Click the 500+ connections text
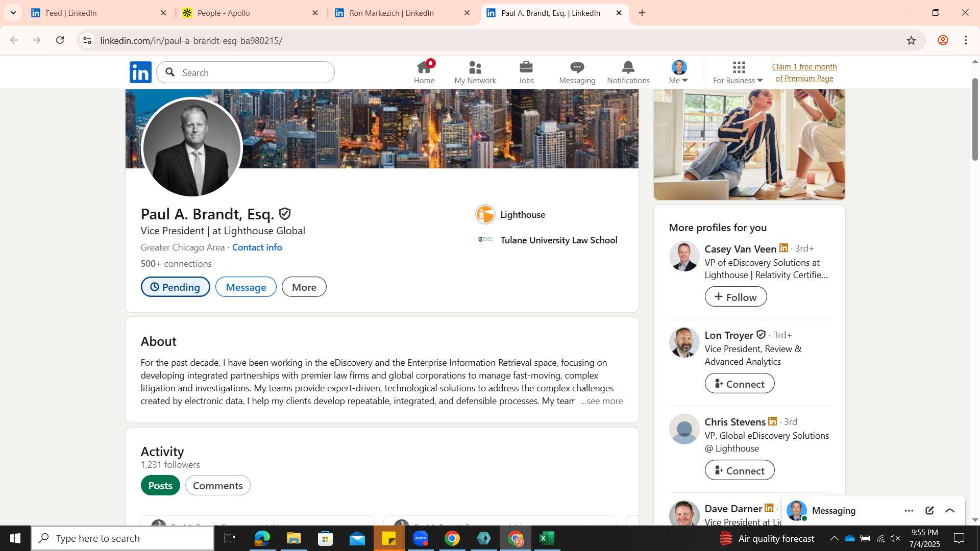This screenshot has width=980, height=551. pos(176,264)
